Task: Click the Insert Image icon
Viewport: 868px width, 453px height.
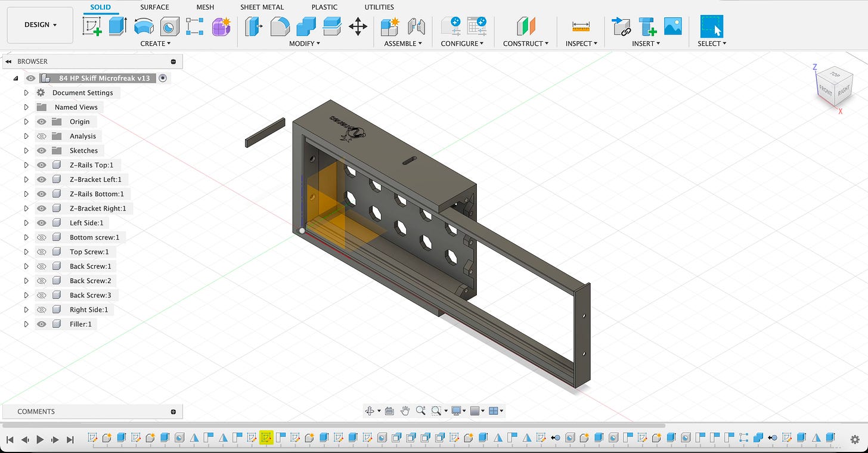Action: pos(672,26)
